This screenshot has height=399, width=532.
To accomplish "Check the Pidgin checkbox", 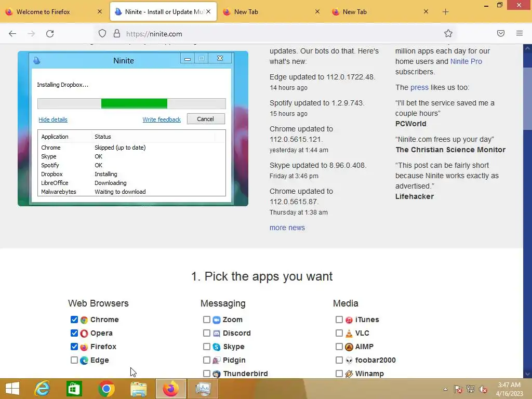I will pyautogui.click(x=207, y=361).
